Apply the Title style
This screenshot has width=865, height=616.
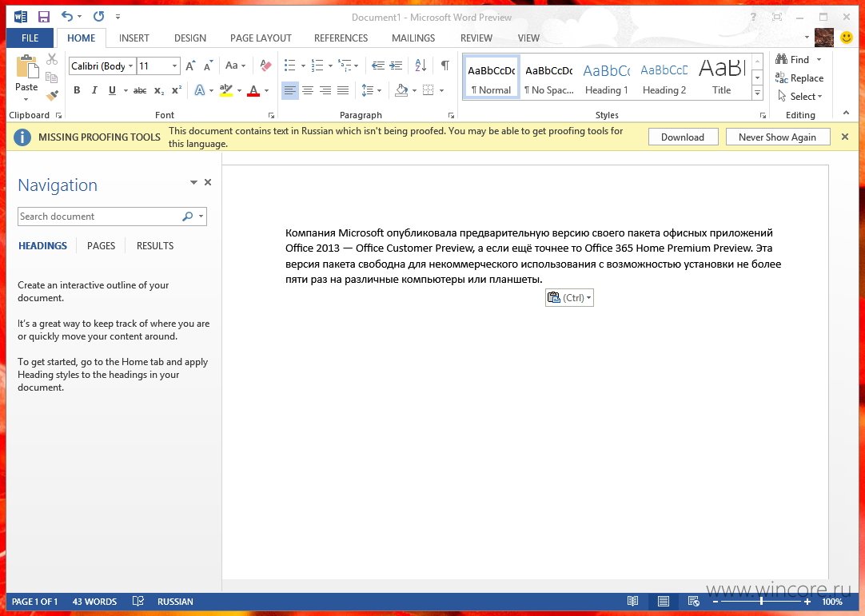pos(722,77)
